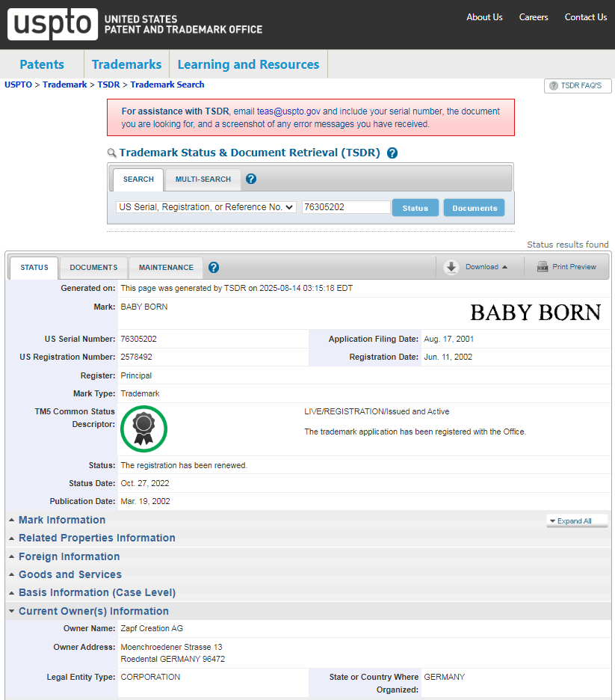Open the search type dropdown
The width and height of the screenshot is (615, 700).
(x=206, y=207)
